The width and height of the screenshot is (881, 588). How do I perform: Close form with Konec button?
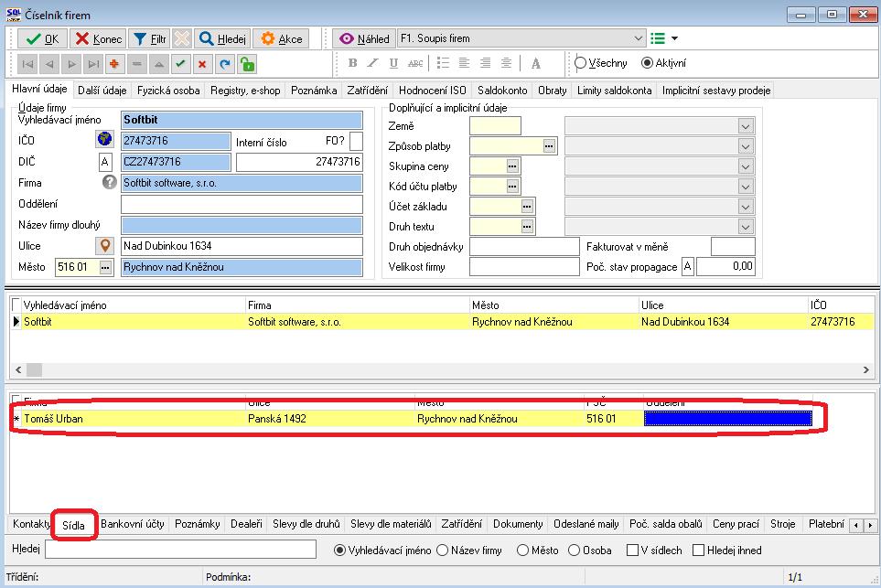coord(98,38)
